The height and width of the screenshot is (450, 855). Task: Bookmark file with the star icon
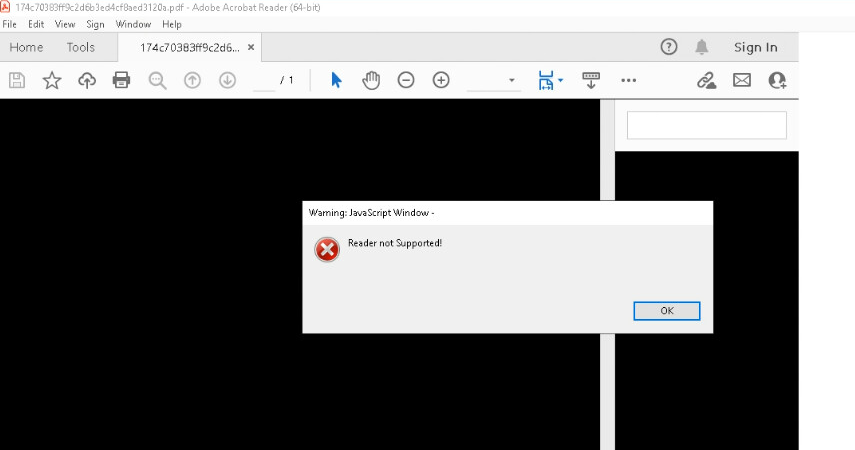(52, 80)
